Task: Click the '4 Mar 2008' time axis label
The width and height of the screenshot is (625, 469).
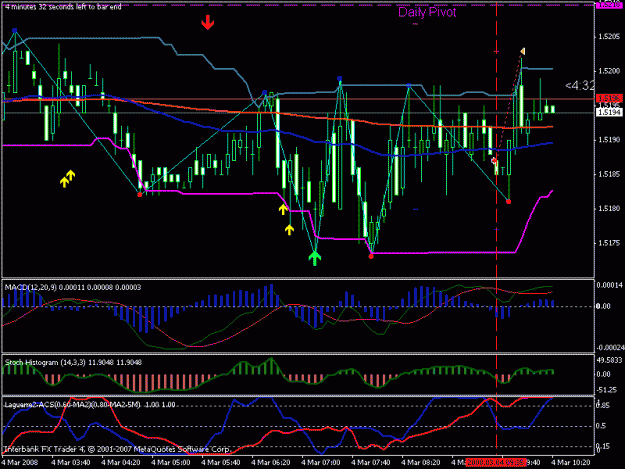Action: (x=20, y=463)
